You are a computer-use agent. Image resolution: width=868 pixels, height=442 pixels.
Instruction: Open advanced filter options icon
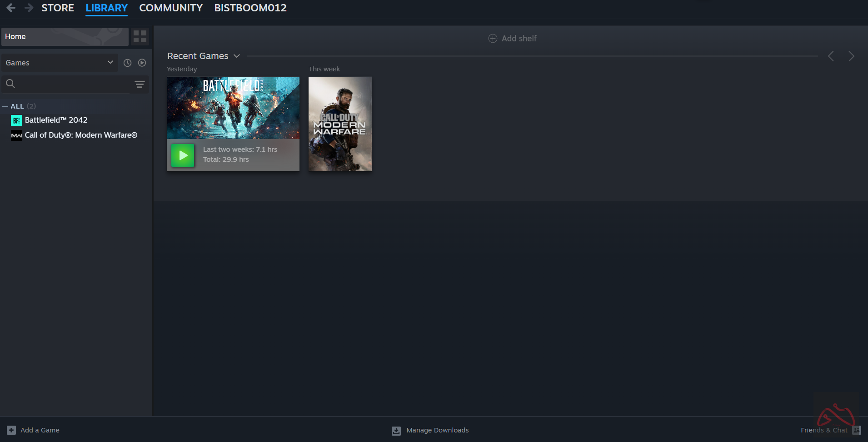point(140,84)
